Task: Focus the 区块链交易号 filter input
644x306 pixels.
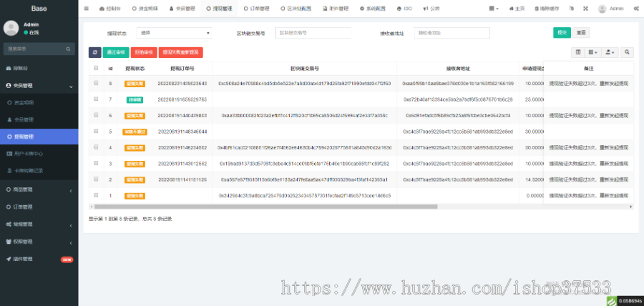Action: pyautogui.click(x=313, y=33)
